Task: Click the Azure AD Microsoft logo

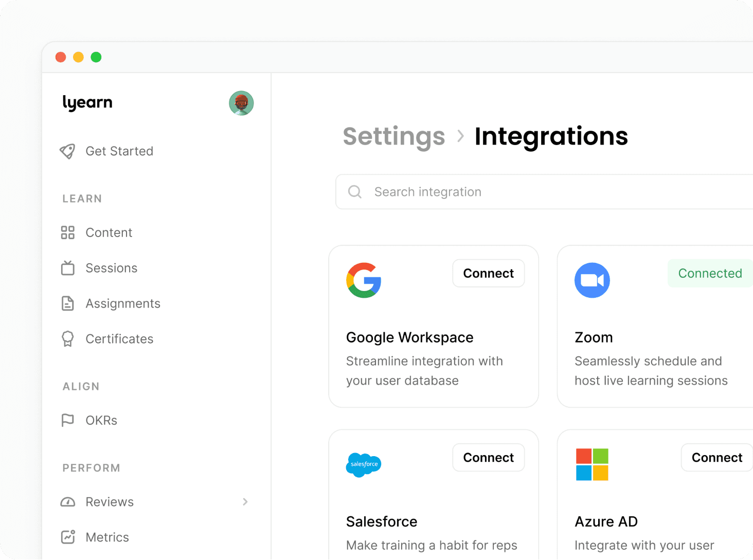Action: [x=592, y=465]
